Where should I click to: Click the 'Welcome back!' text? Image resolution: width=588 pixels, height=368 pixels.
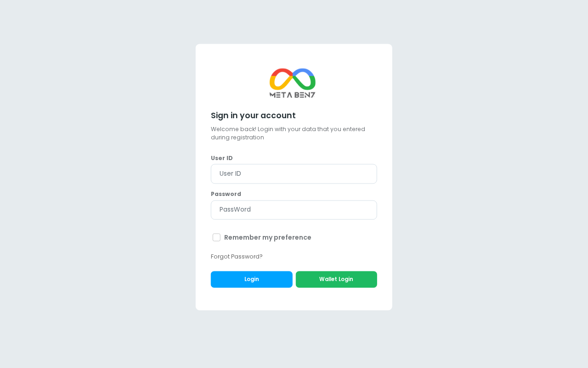coord(233,129)
